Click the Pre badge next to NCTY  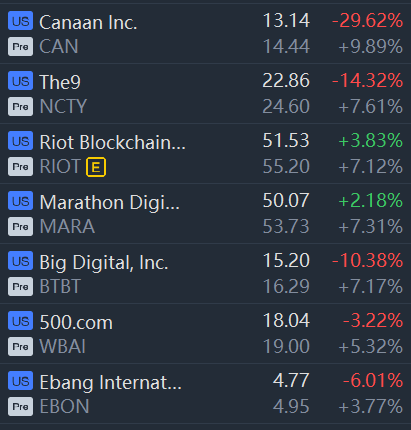[20, 106]
